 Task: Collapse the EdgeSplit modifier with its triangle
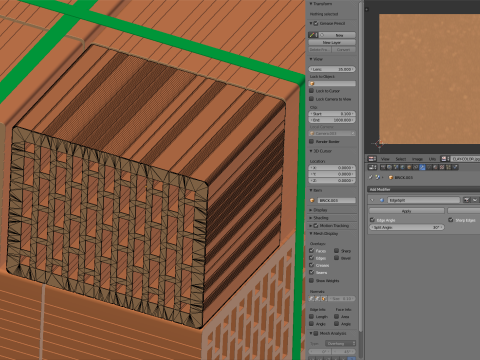point(372,200)
